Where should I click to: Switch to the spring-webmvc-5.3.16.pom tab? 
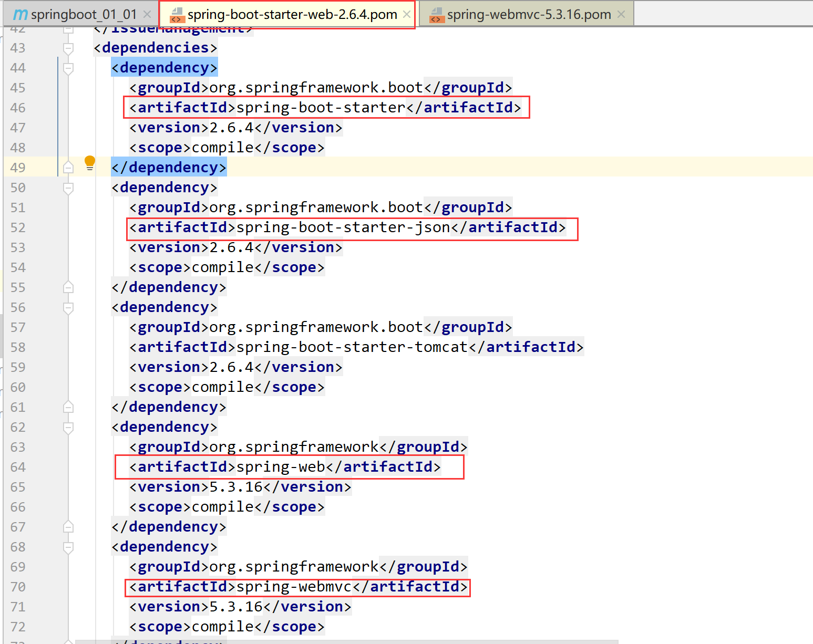coord(527,14)
